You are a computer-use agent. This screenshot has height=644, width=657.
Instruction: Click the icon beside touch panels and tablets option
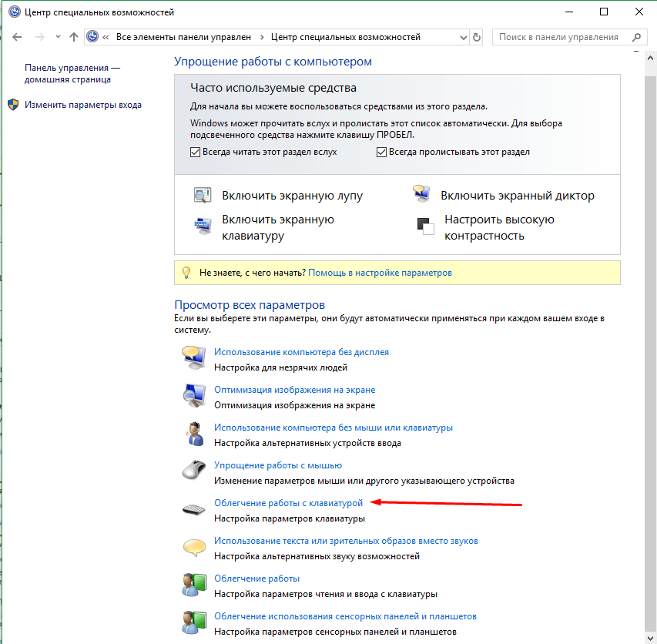coord(194,622)
